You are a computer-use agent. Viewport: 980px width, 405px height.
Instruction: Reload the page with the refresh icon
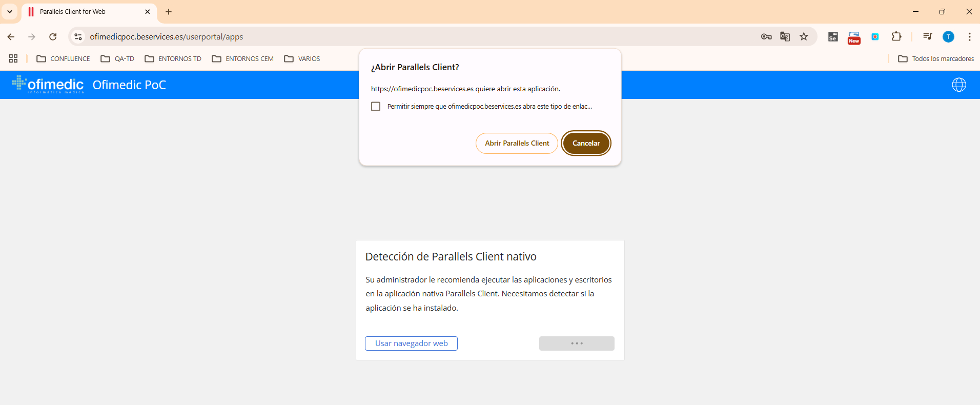tap(53, 36)
